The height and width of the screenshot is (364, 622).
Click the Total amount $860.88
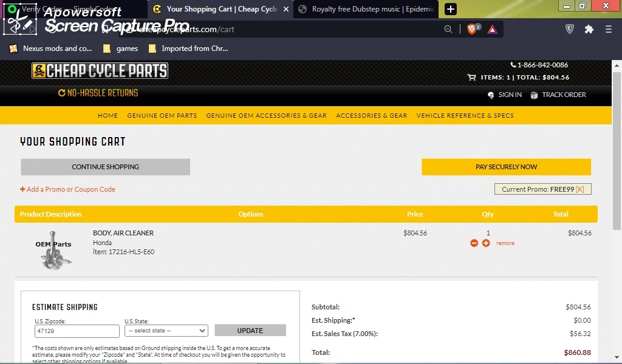(x=577, y=352)
